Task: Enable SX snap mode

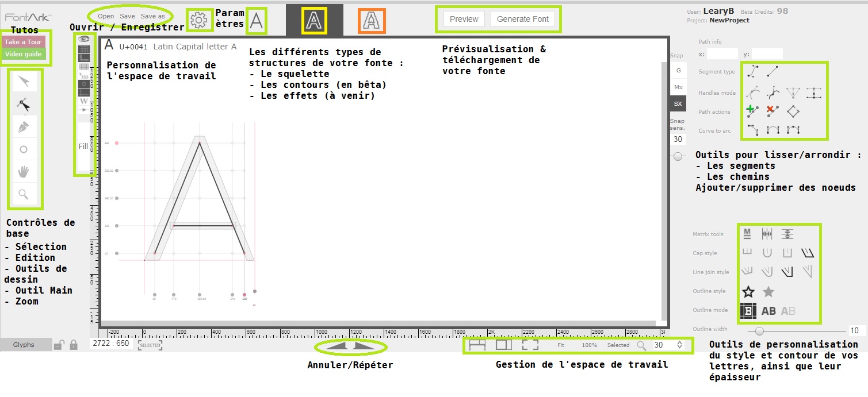Action: pos(678,104)
